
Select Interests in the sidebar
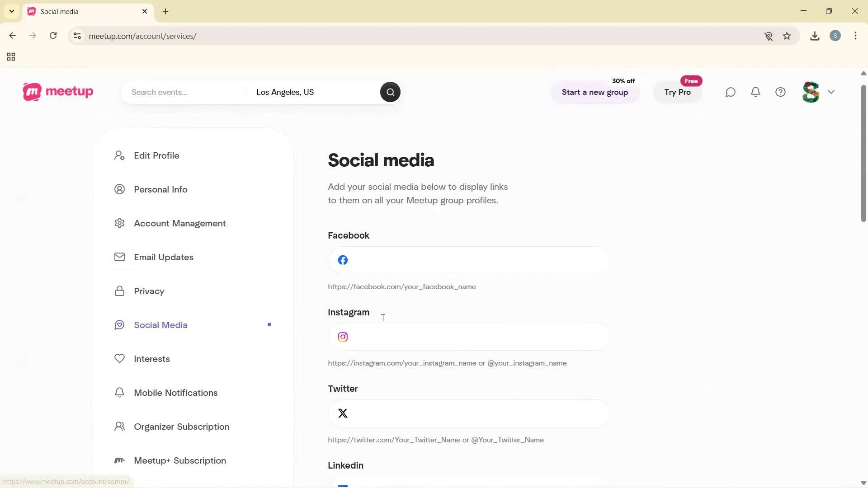(x=151, y=359)
